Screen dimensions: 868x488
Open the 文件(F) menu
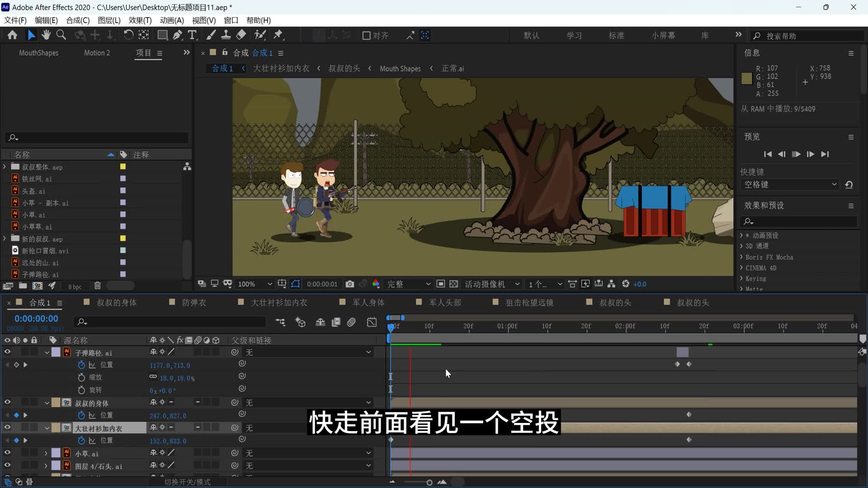coord(15,20)
